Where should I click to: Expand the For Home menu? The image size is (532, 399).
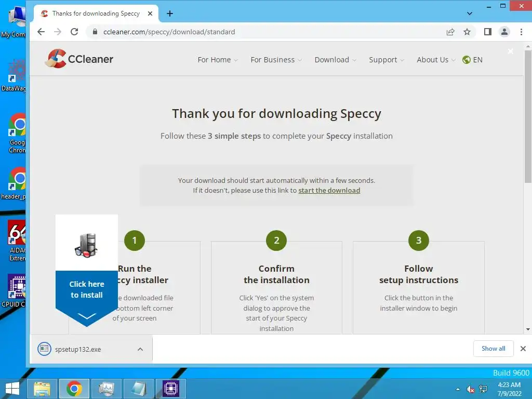[218, 60]
